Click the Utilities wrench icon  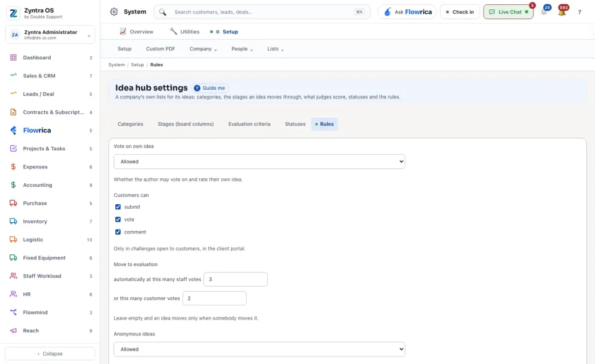pyautogui.click(x=174, y=32)
